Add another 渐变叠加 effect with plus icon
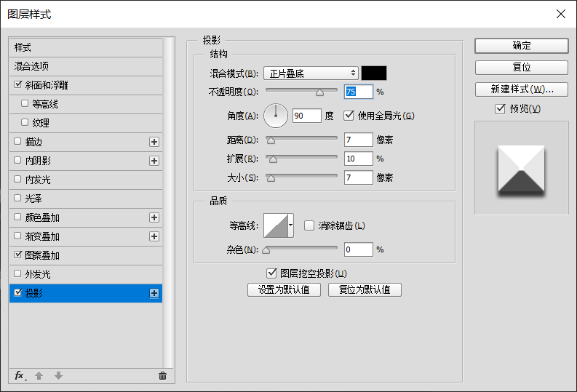 click(154, 236)
